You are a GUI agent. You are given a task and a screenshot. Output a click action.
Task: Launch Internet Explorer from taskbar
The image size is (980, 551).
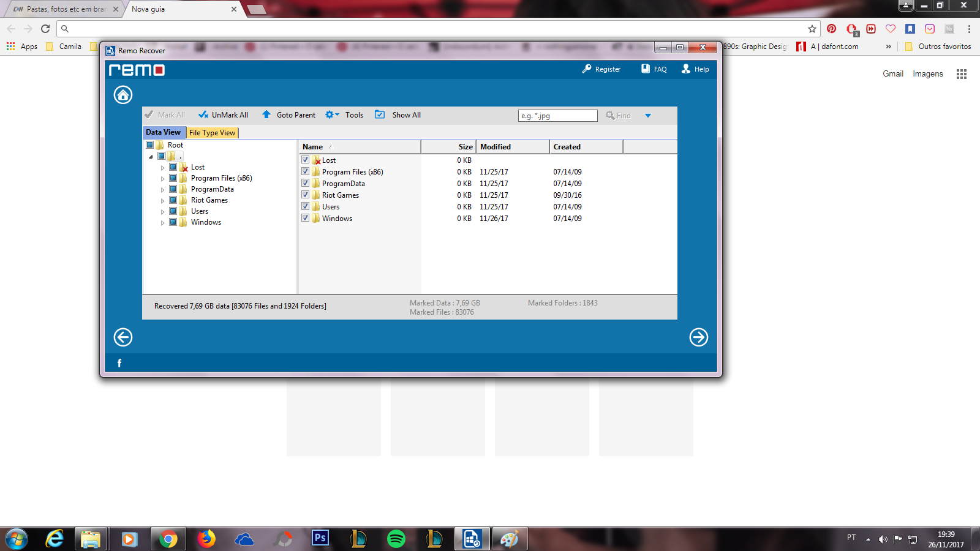click(55, 539)
